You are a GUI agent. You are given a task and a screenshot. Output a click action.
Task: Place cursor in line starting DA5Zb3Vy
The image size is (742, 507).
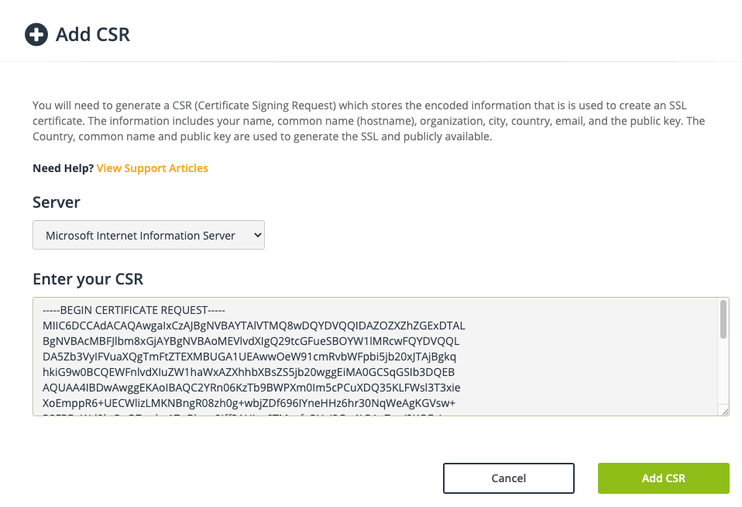click(x=249, y=356)
